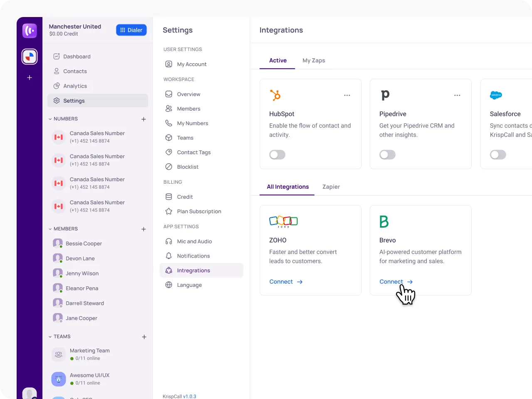
Task: Switch to the My Zaps tab
Action: (314, 61)
